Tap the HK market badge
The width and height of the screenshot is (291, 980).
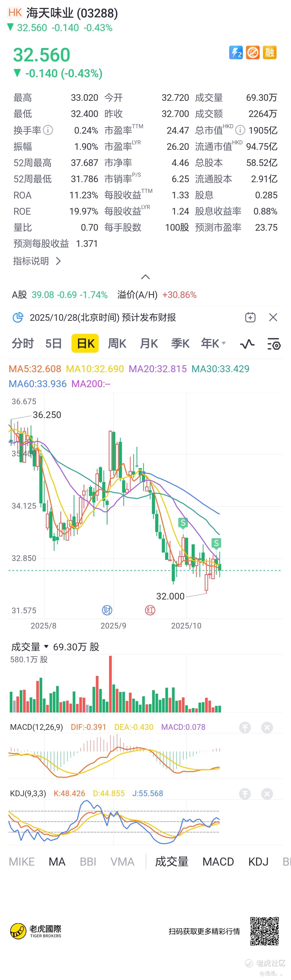(15, 13)
